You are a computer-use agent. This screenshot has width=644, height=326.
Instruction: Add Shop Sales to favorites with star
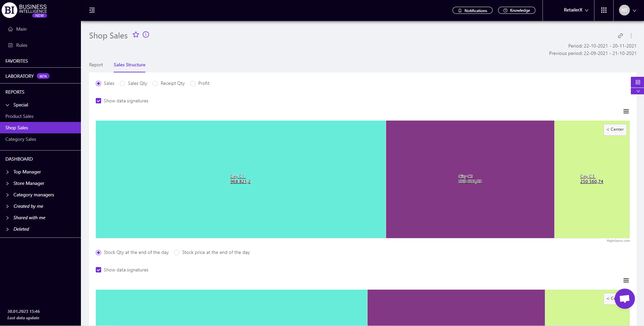pyautogui.click(x=136, y=35)
